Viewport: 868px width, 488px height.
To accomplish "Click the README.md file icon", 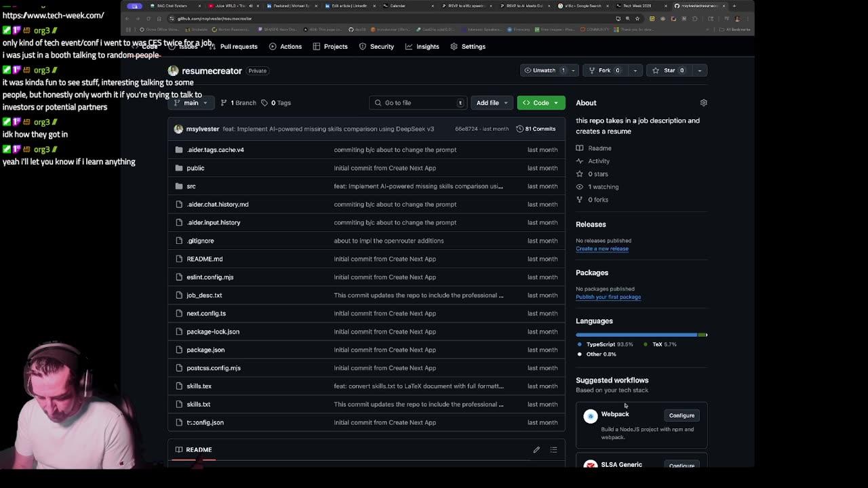I will [x=179, y=259].
